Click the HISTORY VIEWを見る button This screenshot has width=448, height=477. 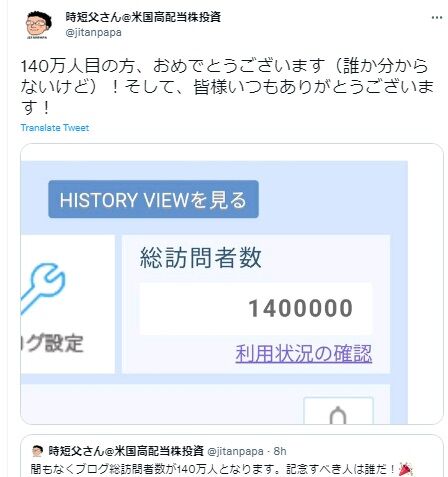point(153,199)
